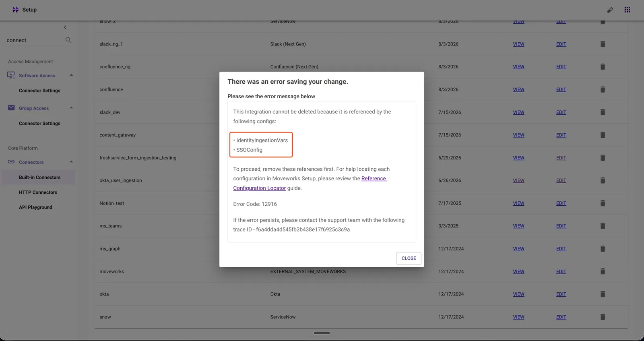
Task: Click trash icon for moveworks row
Action: [603, 271]
